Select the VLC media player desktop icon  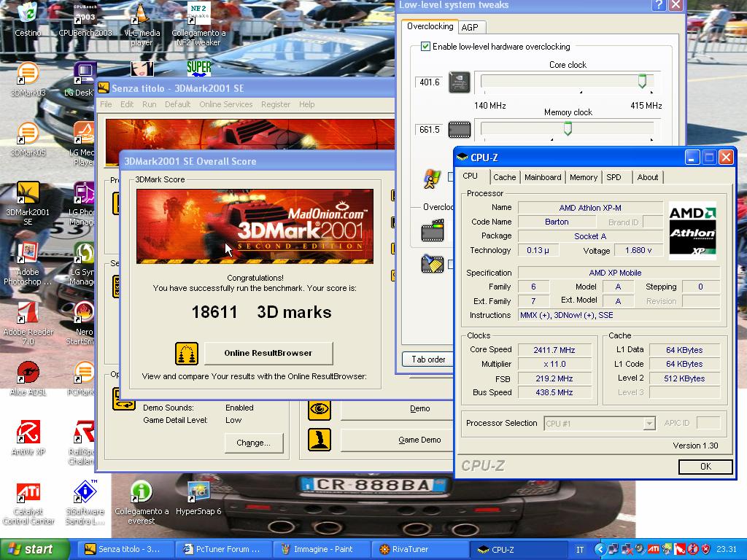(142, 24)
